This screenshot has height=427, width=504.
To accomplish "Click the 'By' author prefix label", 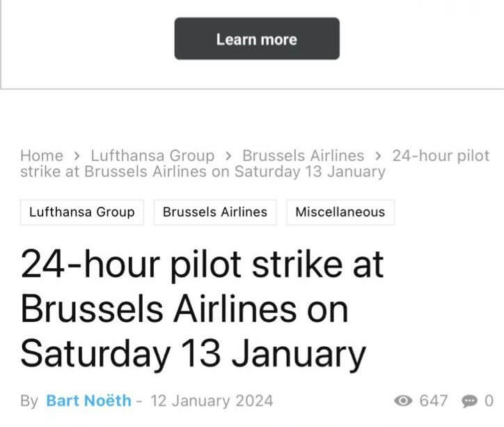I will (29, 401).
